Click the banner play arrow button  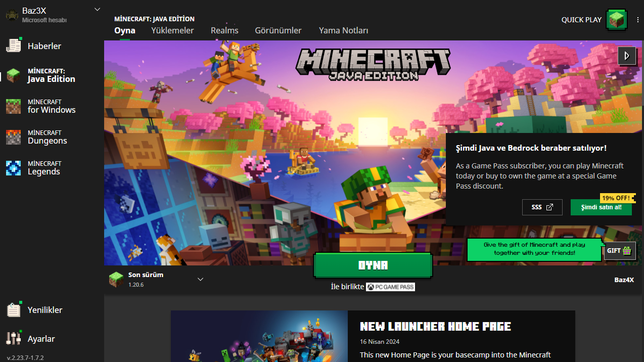627,56
